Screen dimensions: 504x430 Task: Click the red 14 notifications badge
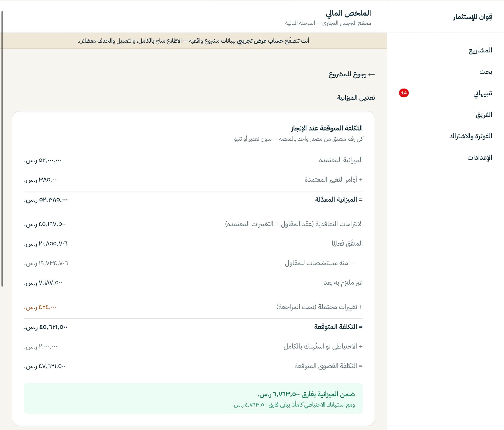(x=404, y=93)
